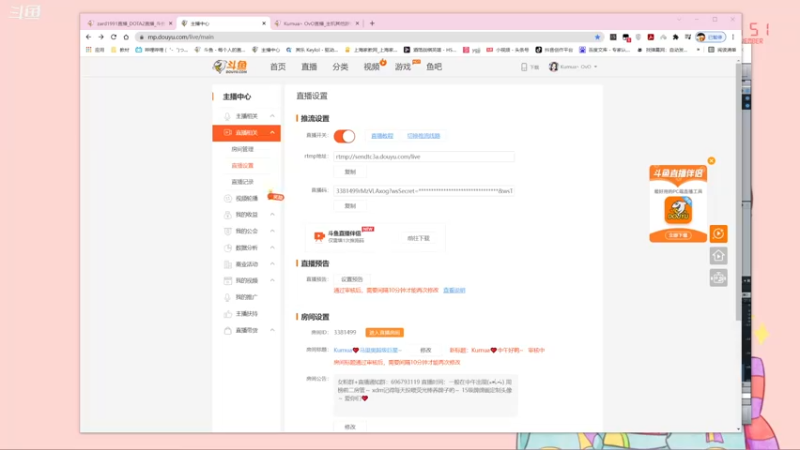Select 直播设置 in sidebar submenu
800x450 pixels.
coord(242,166)
